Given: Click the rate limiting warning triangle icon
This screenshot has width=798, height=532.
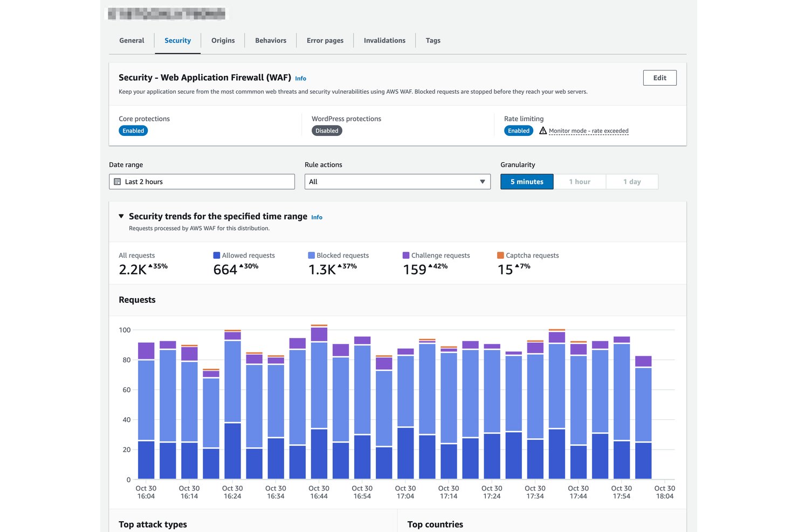Looking at the screenshot, I should tap(543, 130).
